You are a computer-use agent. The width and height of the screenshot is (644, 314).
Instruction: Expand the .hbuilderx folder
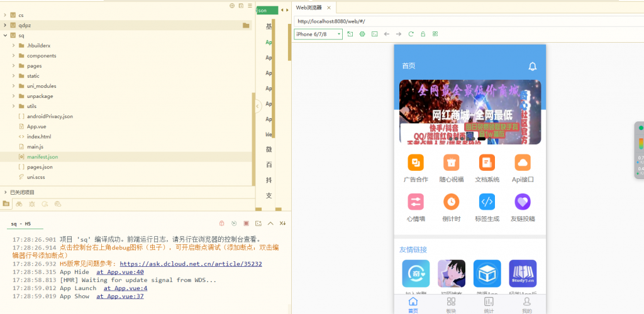(14, 45)
